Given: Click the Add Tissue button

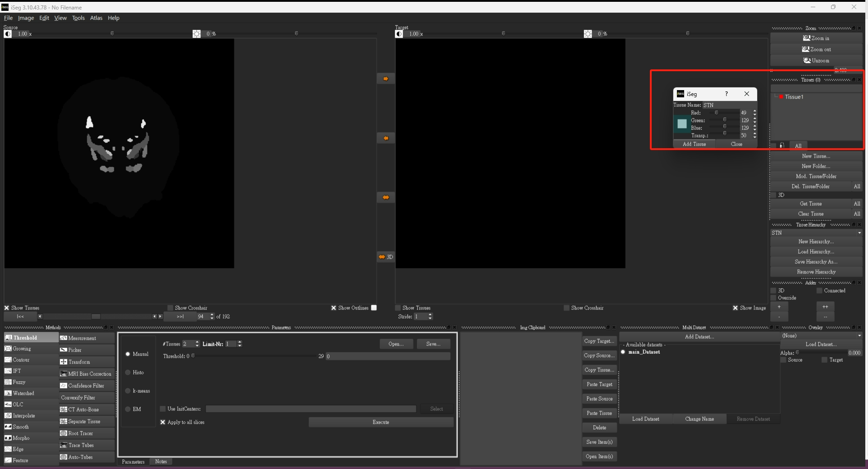Looking at the screenshot, I should click(694, 144).
